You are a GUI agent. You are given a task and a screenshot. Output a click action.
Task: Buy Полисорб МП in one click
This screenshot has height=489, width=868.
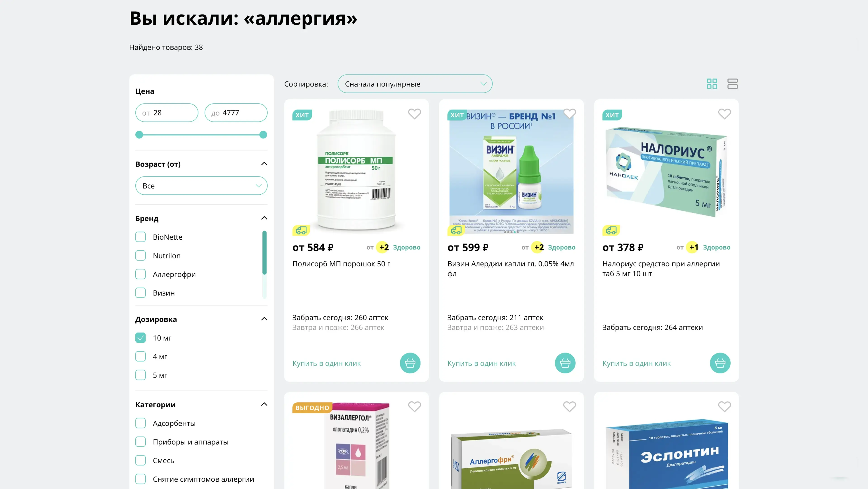pos(326,363)
